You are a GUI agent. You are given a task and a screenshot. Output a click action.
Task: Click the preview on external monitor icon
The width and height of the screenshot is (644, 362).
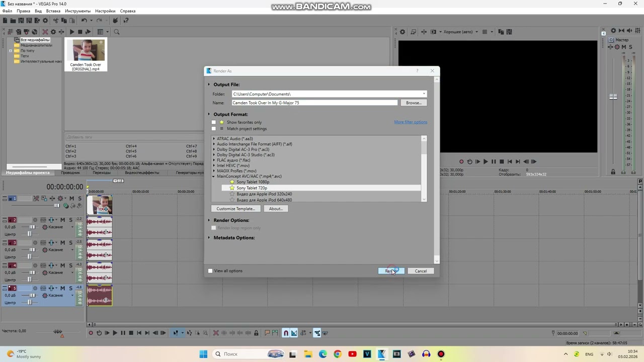click(414, 32)
